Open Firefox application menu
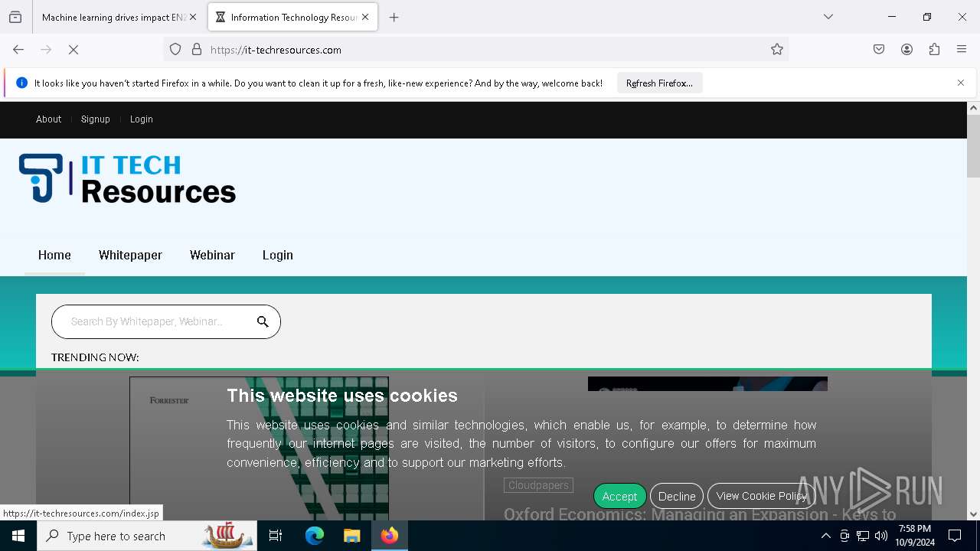Viewport: 980px width, 551px height. click(962, 50)
